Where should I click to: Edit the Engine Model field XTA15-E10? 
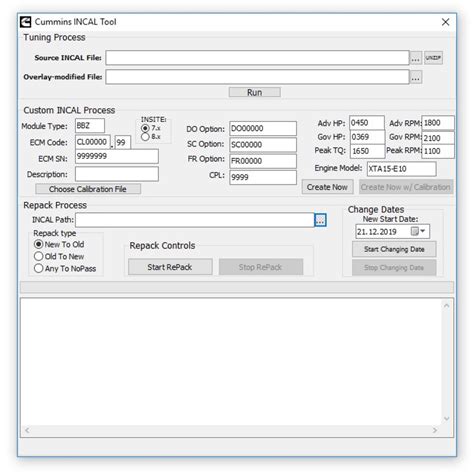(x=401, y=169)
